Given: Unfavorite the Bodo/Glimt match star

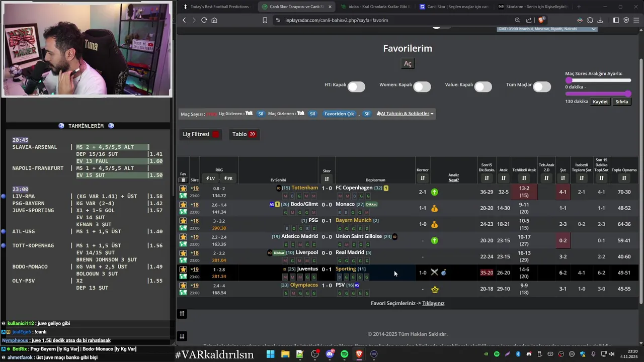Looking at the screenshot, I should [183, 205].
